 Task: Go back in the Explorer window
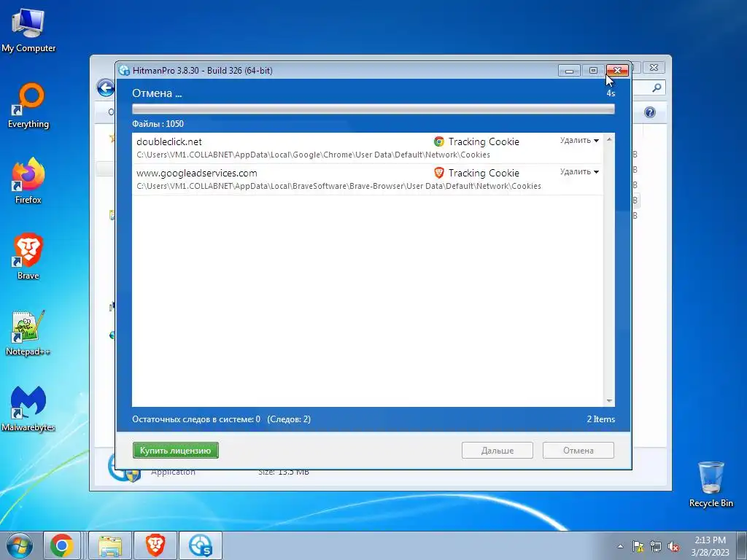[x=106, y=88]
